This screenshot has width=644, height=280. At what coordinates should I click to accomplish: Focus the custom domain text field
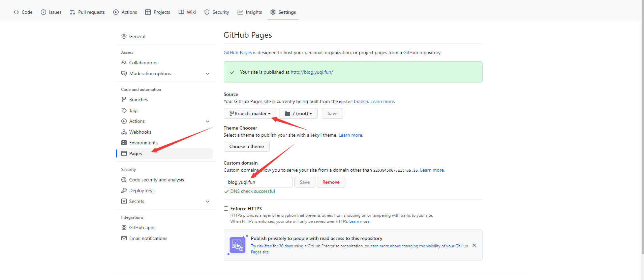(258, 182)
